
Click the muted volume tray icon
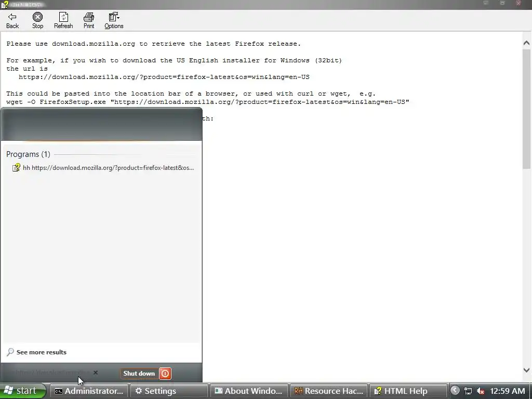481,391
